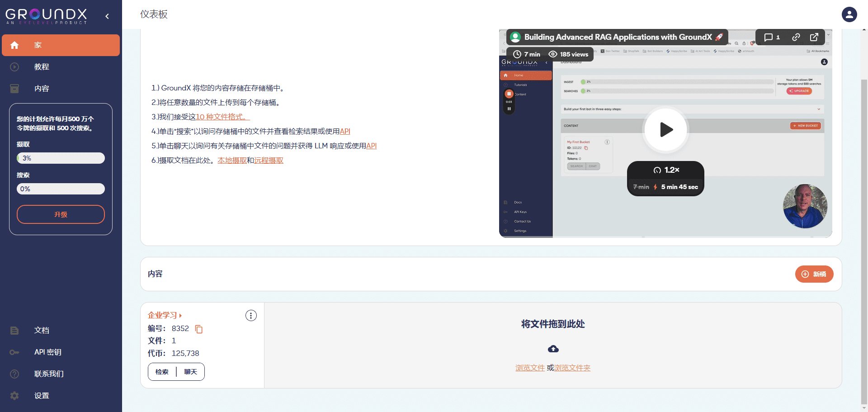
Task: Open video in new tab icon
Action: click(x=814, y=37)
